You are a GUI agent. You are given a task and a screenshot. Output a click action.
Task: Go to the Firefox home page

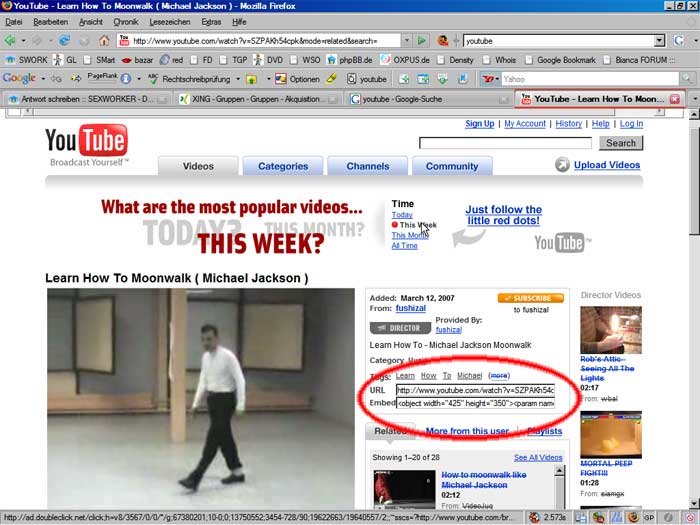point(104,41)
